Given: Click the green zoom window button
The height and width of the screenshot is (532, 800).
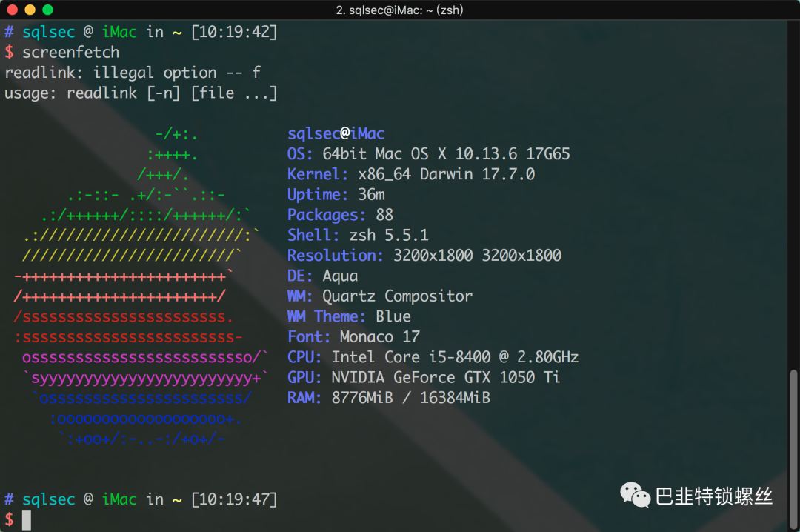Looking at the screenshot, I should pyautogui.click(x=47, y=10).
